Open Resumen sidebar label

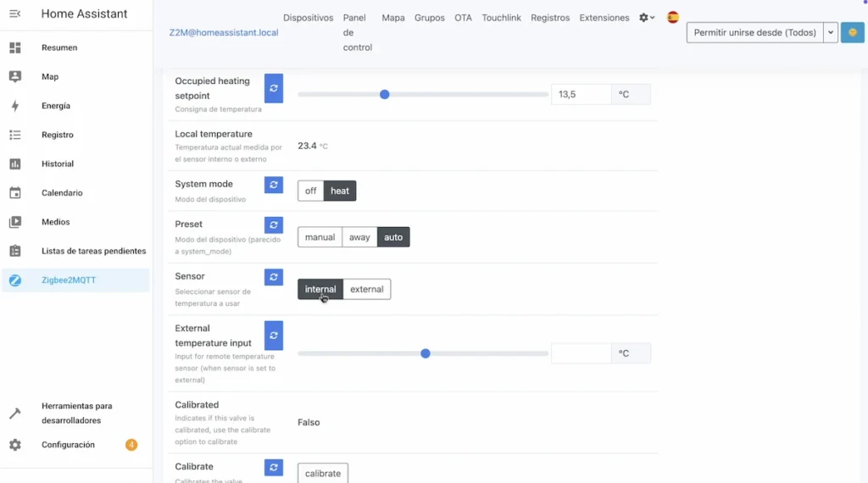[x=59, y=47]
